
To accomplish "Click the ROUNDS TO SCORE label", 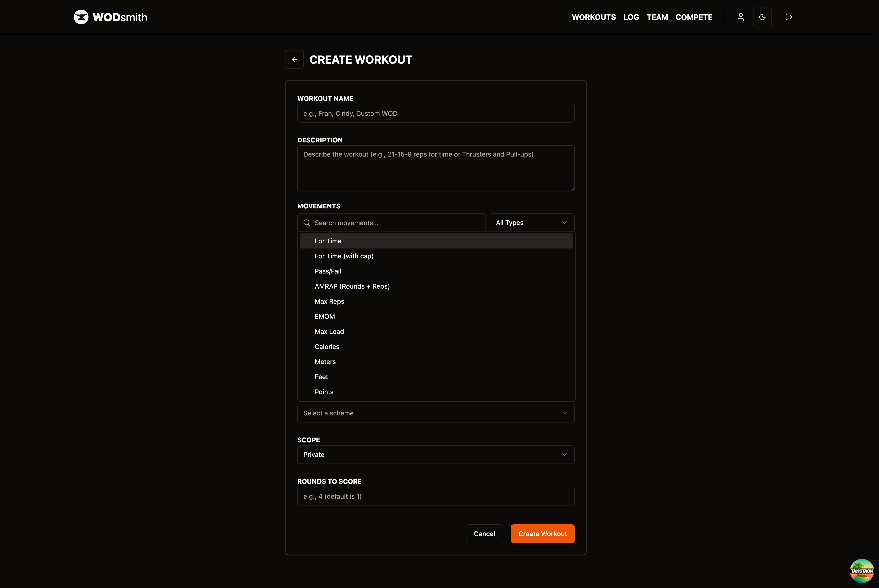I will [x=329, y=481].
